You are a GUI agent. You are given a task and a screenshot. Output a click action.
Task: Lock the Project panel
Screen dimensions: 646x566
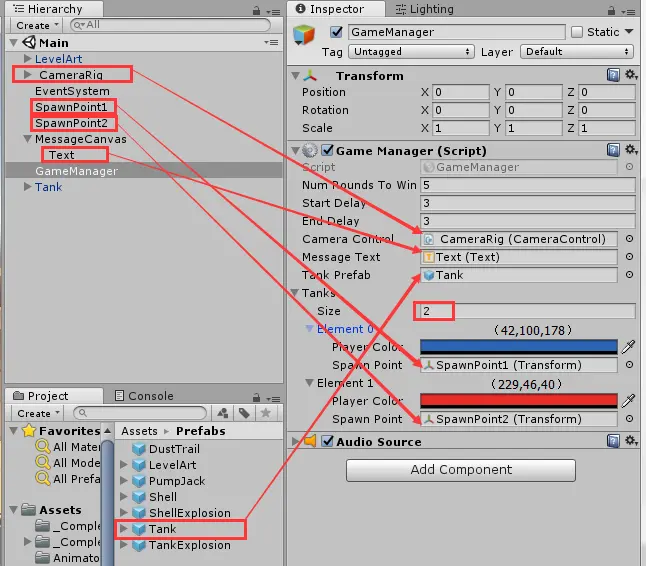[256, 398]
